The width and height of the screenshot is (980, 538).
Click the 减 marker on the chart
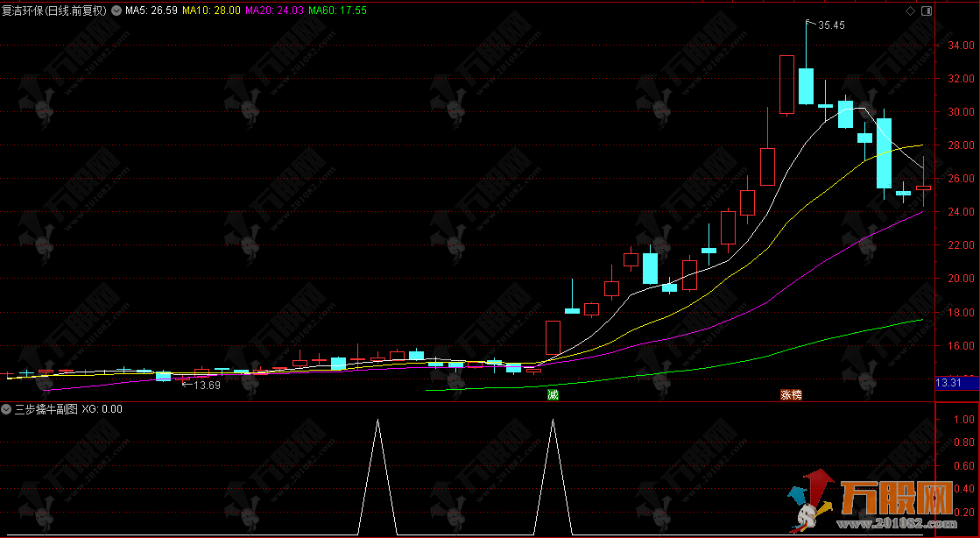[553, 395]
